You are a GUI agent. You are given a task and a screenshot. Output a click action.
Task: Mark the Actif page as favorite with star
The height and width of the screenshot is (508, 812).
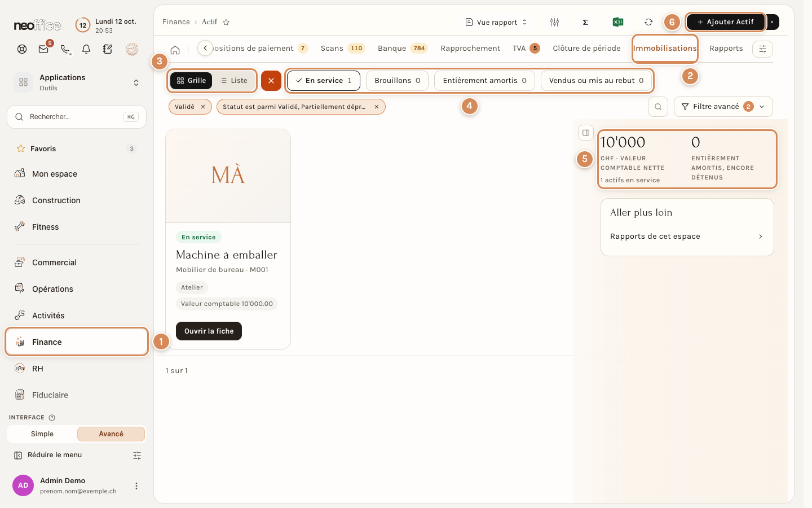[226, 22]
